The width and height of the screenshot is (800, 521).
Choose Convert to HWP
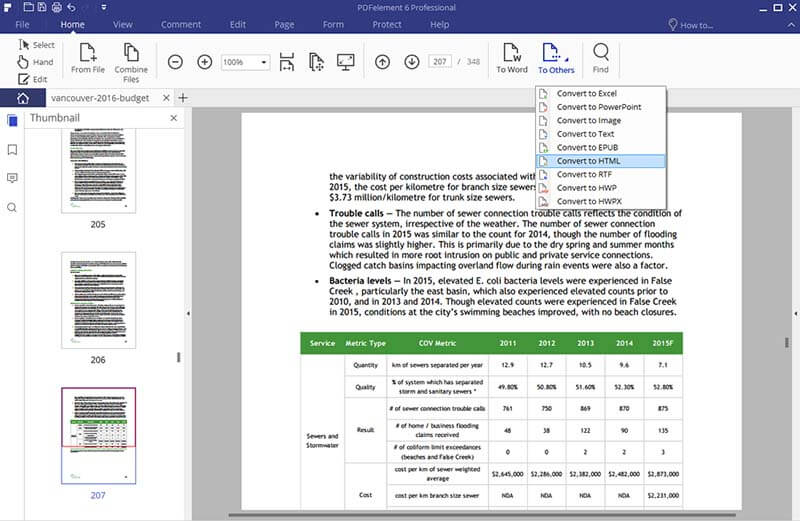click(x=601, y=188)
